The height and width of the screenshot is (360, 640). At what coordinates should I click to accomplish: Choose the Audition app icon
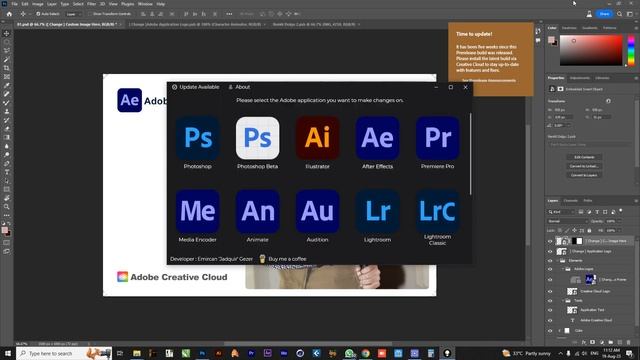[x=318, y=211]
